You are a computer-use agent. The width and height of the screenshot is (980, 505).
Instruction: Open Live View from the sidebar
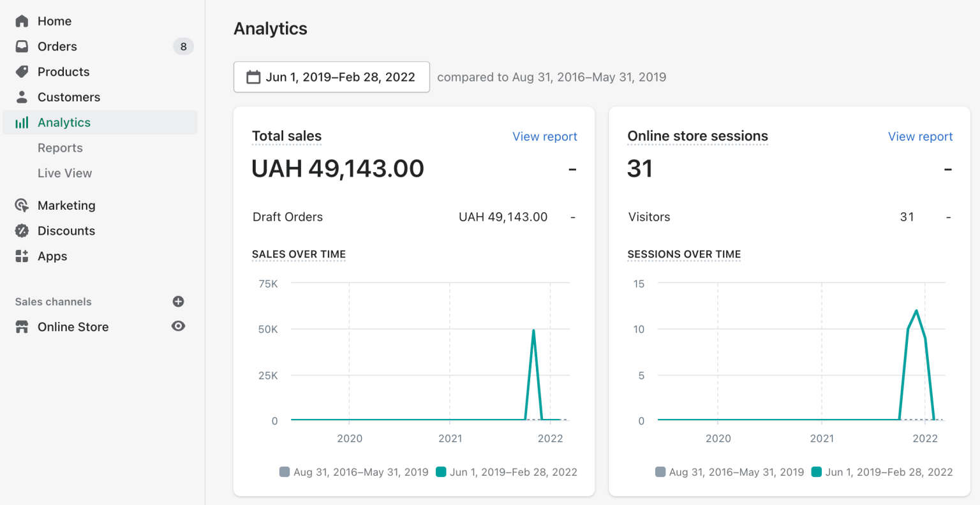click(x=64, y=173)
